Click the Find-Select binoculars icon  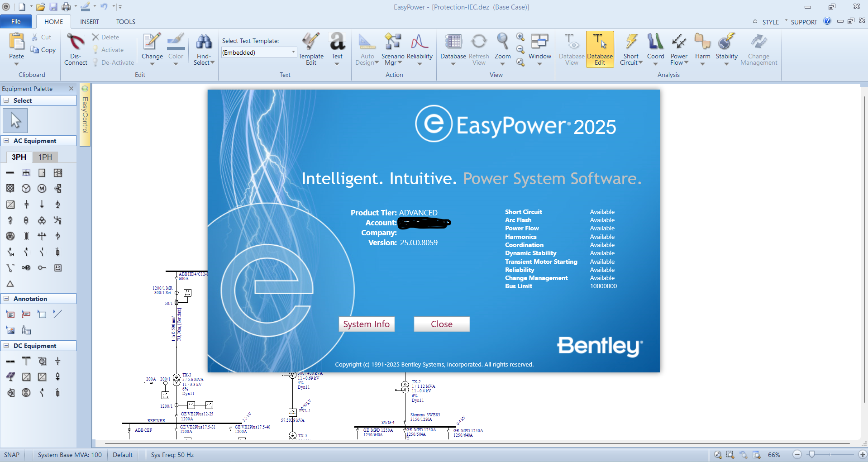tap(204, 42)
